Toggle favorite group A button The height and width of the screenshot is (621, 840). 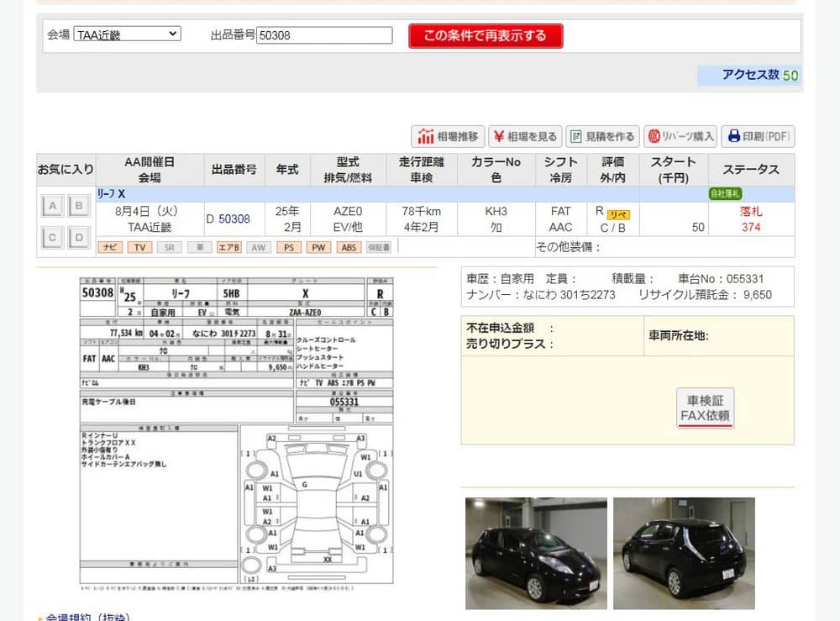click(x=53, y=206)
